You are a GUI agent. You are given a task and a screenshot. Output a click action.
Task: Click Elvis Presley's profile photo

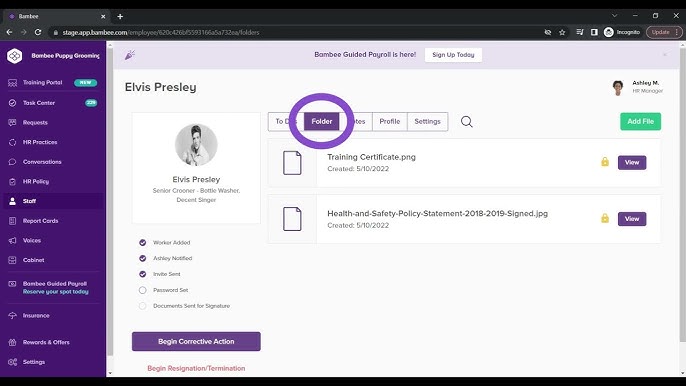tap(196, 145)
